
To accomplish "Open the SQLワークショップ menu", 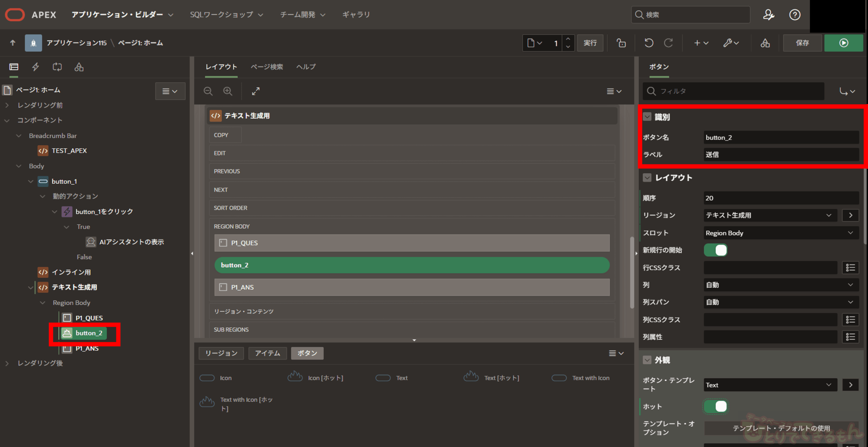I will pyautogui.click(x=226, y=15).
